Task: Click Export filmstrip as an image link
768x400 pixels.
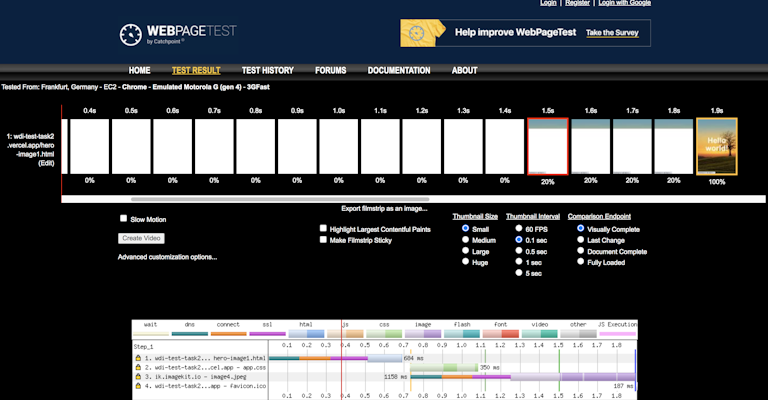Action: (384, 208)
